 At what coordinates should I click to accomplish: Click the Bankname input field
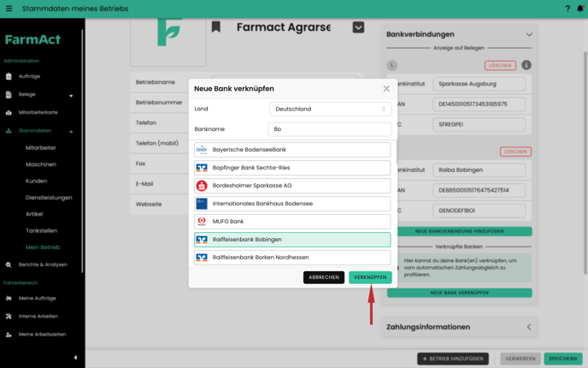(330, 129)
